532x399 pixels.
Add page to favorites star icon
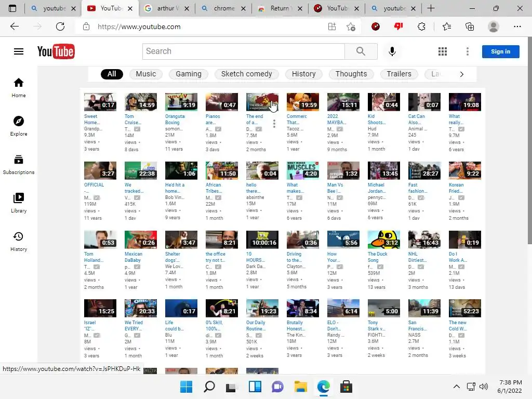point(351,26)
